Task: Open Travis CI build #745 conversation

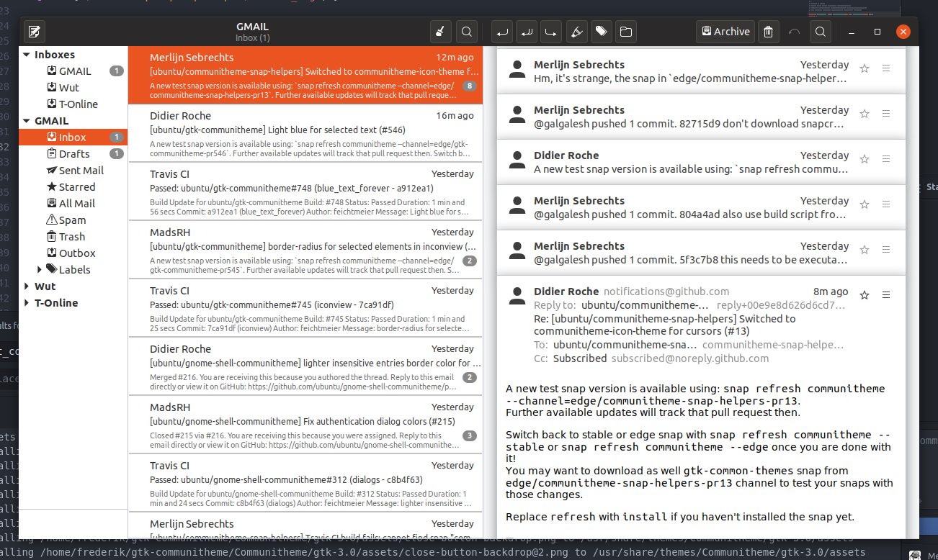Action: (x=305, y=308)
